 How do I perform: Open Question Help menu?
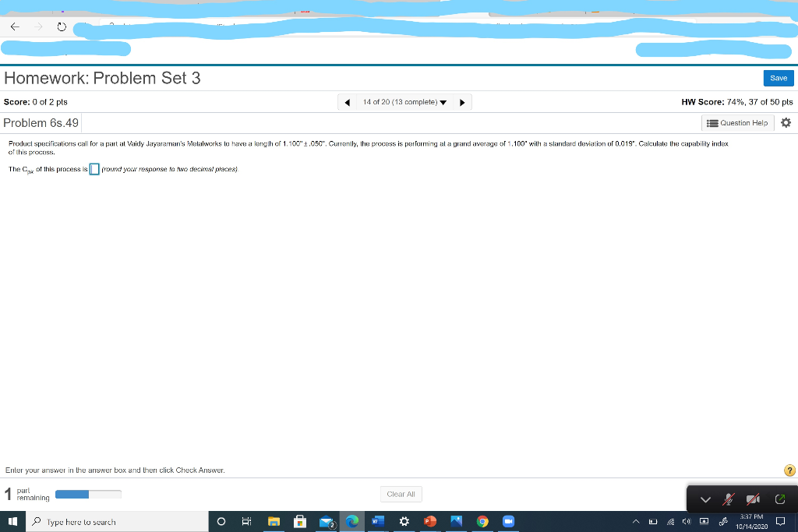[737, 123]
